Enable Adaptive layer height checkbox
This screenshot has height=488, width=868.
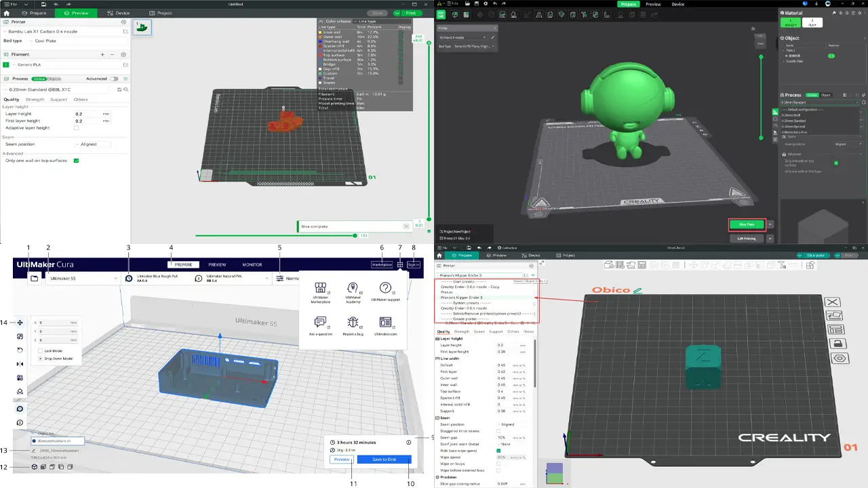[76, 127]
